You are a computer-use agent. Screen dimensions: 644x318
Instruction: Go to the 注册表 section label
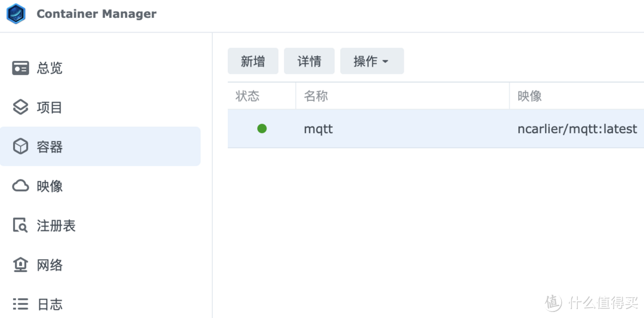[56, 226]
